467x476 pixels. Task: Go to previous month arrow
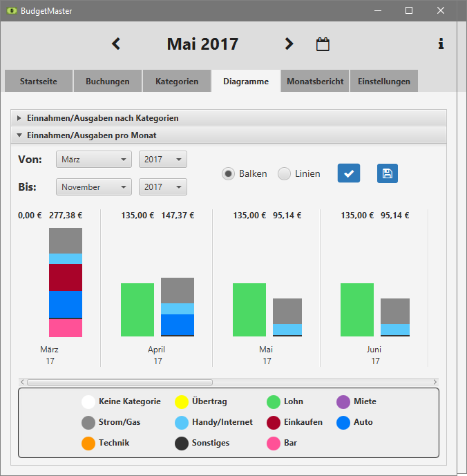pyautogui.click(x=116, y=44)
